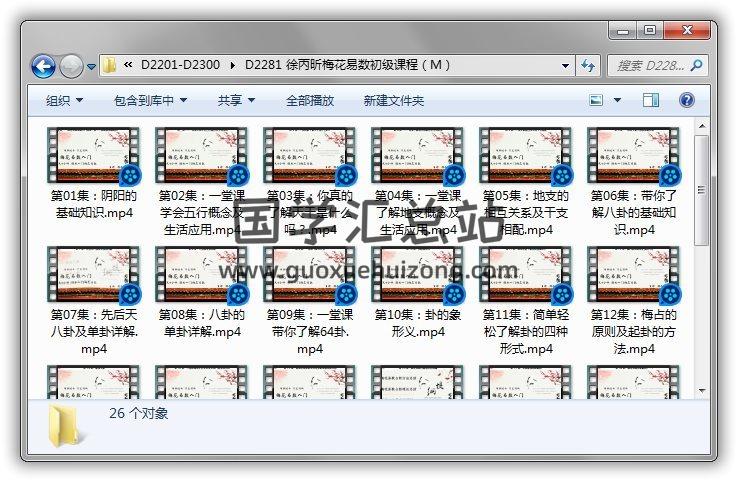The width and height of the screenshot is (738, 482).
Task: Select video 第09集 thumbnail
Action: coord(310,275)
